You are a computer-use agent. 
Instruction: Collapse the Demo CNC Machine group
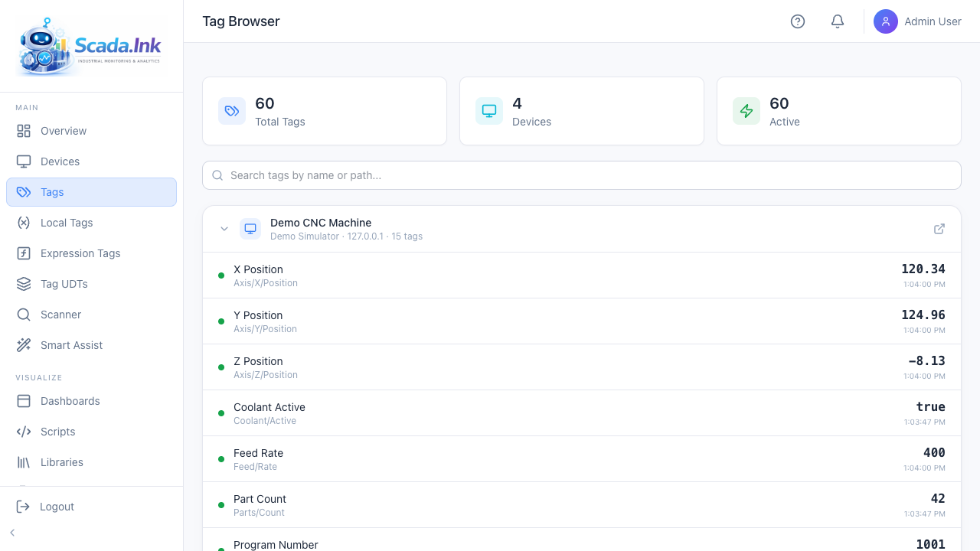pos(224,229)
